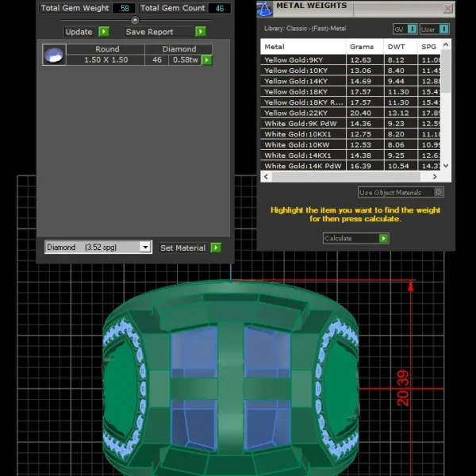
Task: Select the Yellow Gold:14KY row
Action: [x=351, y=81]
